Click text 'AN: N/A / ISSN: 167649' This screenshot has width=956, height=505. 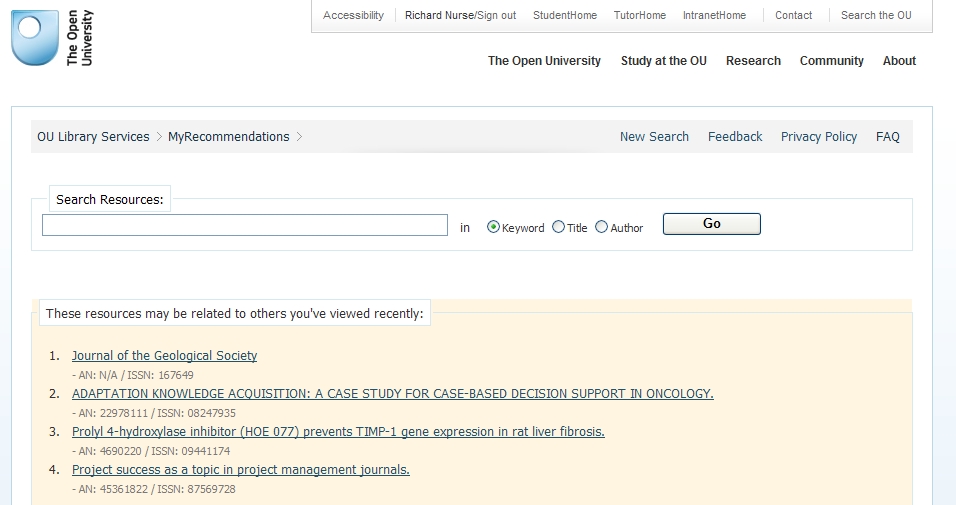click(x=136, y=375)
